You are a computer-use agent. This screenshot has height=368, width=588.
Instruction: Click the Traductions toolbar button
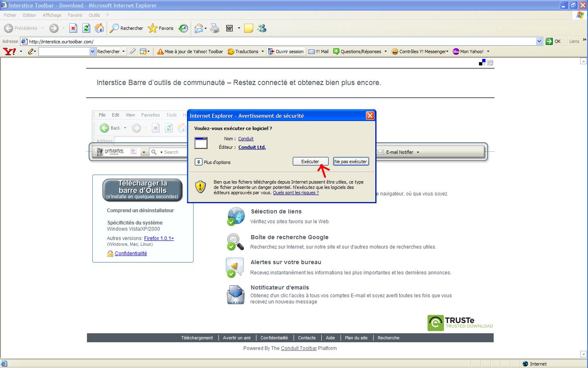click(x=243, y=52)
